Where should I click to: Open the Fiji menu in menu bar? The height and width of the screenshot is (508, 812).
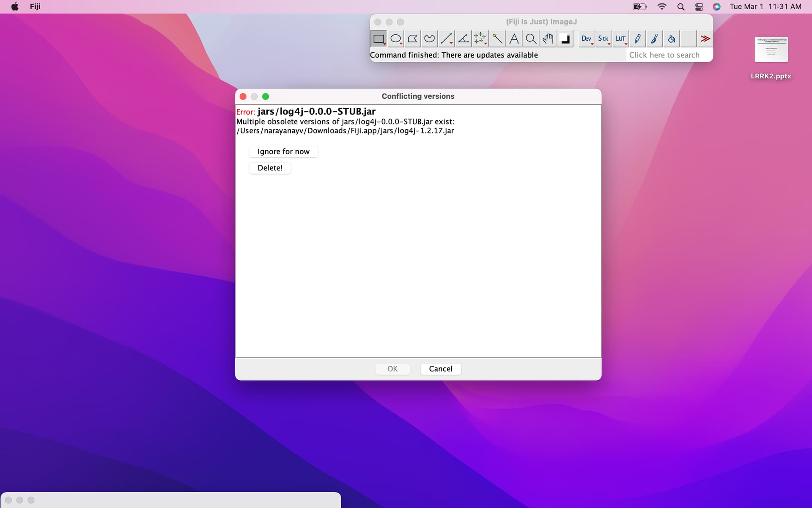pos(35,6)
